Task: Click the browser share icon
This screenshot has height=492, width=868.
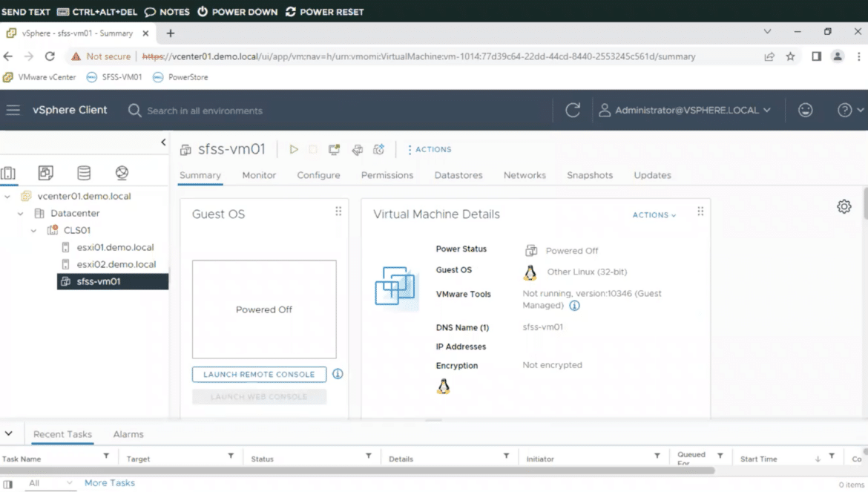Action: (x=769, y=56)
